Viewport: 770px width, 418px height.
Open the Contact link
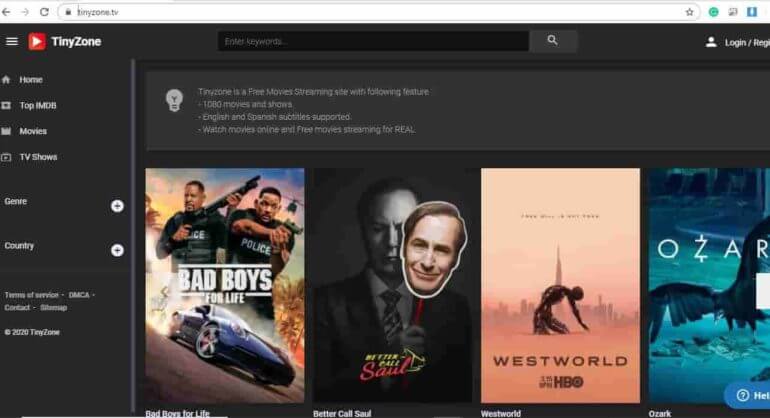tap(17, 307)
